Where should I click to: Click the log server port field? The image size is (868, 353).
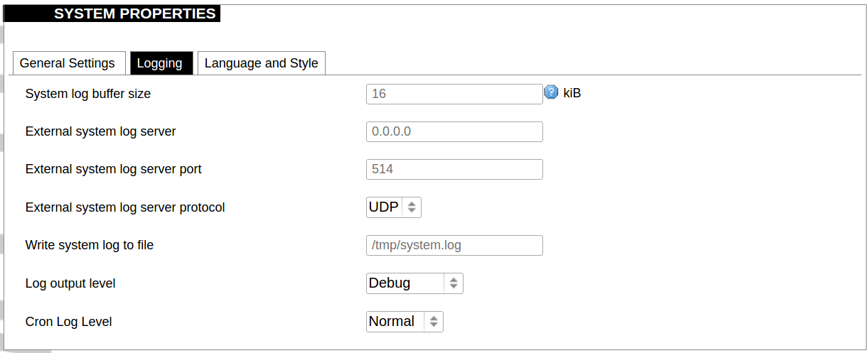(454, 169)
